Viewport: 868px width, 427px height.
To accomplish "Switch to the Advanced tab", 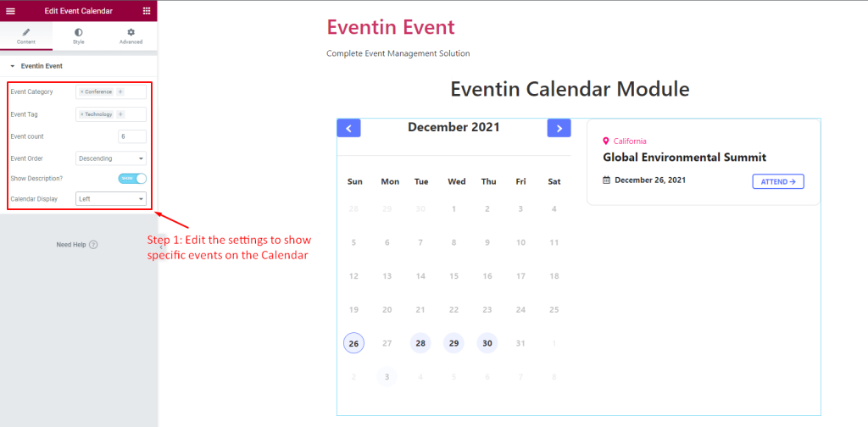I will pos(131,36).
